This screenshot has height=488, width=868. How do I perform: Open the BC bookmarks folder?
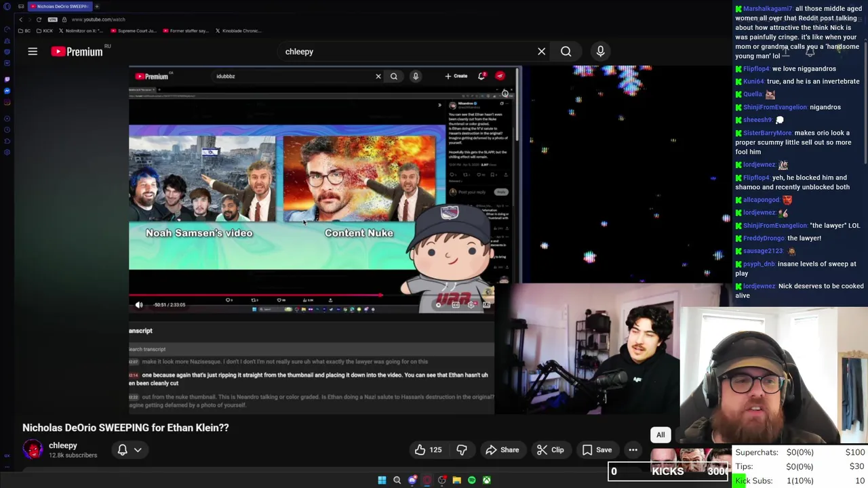click(24, 30)
